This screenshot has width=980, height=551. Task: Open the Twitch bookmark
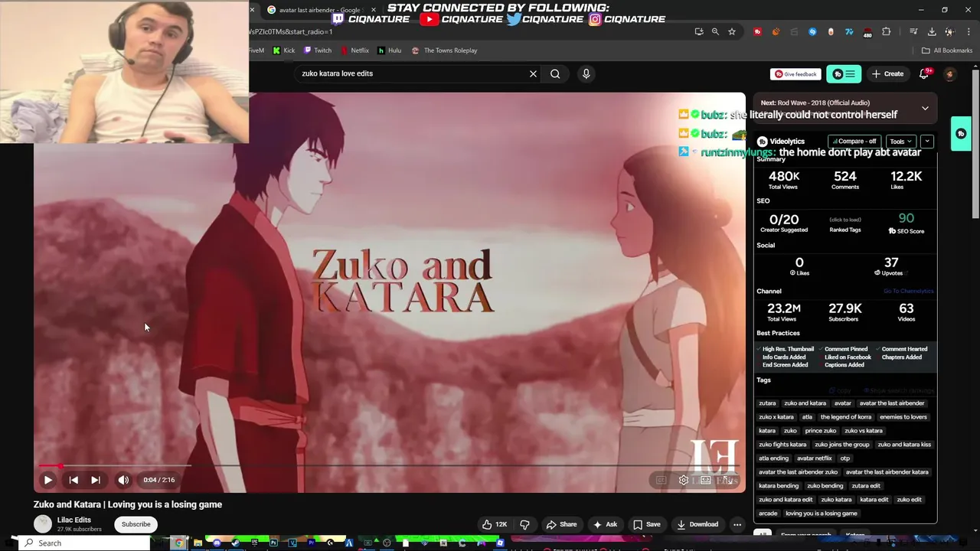tap(318, 51)
